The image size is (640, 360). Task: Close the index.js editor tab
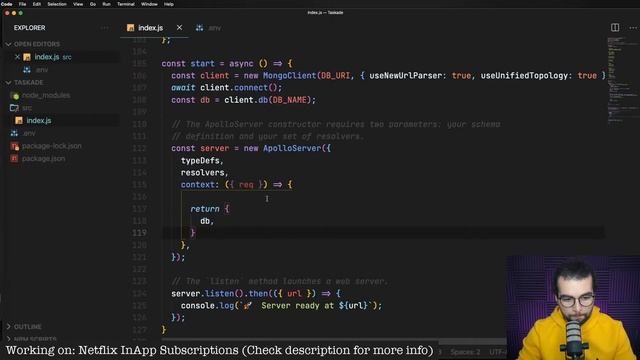click(x=180, y=27)
